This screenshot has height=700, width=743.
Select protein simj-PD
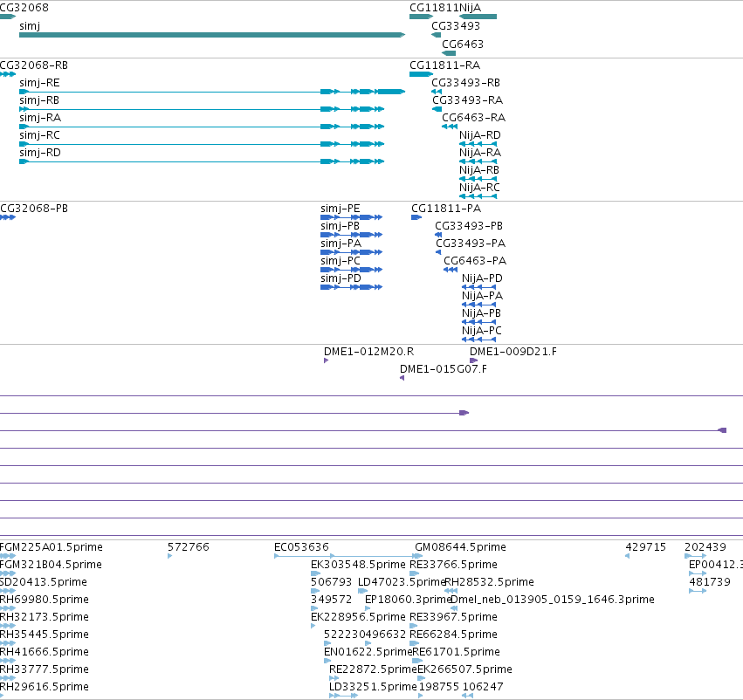tap(352, 287)
